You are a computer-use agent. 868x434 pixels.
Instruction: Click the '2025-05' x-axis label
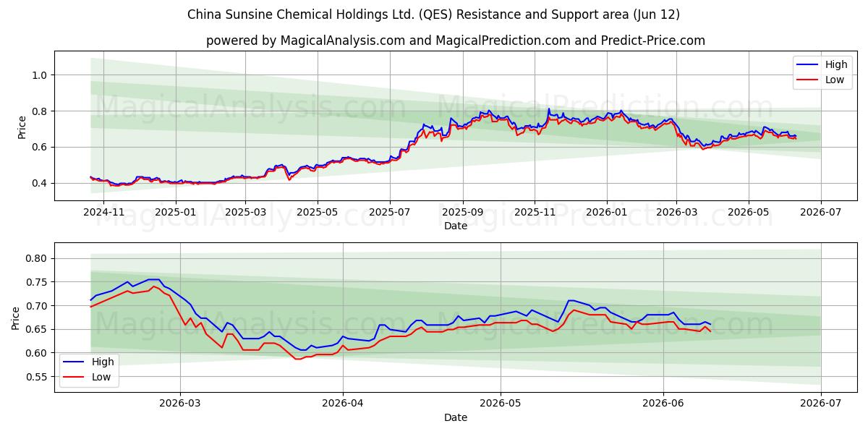(317, 212)
